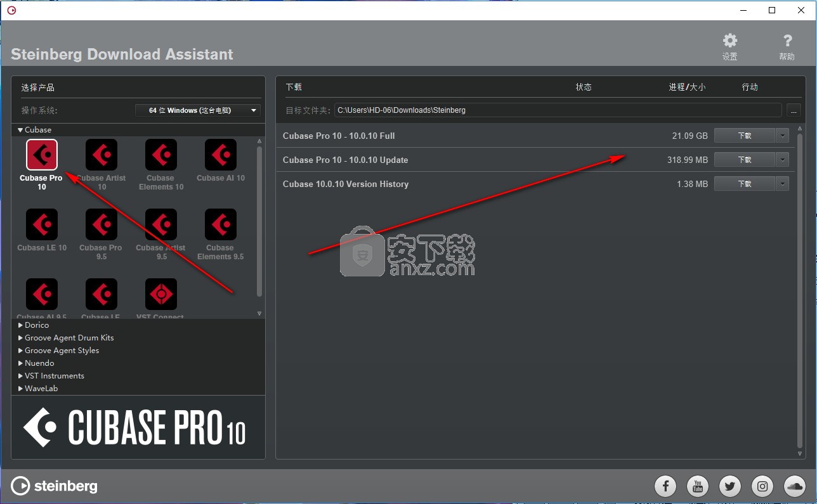The width and height of the screenshot is (817, 504).
Task: Open the operating system dropdown
Action: pos(198,110)
